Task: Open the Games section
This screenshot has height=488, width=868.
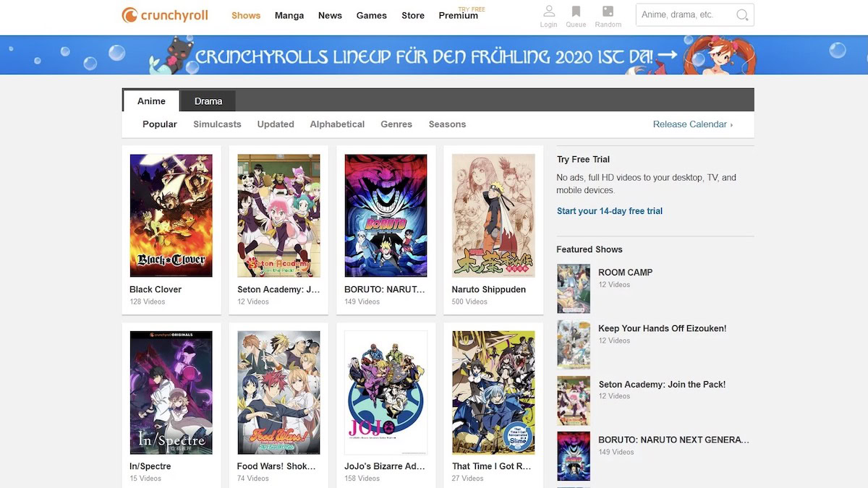Action: coord(371,15)
